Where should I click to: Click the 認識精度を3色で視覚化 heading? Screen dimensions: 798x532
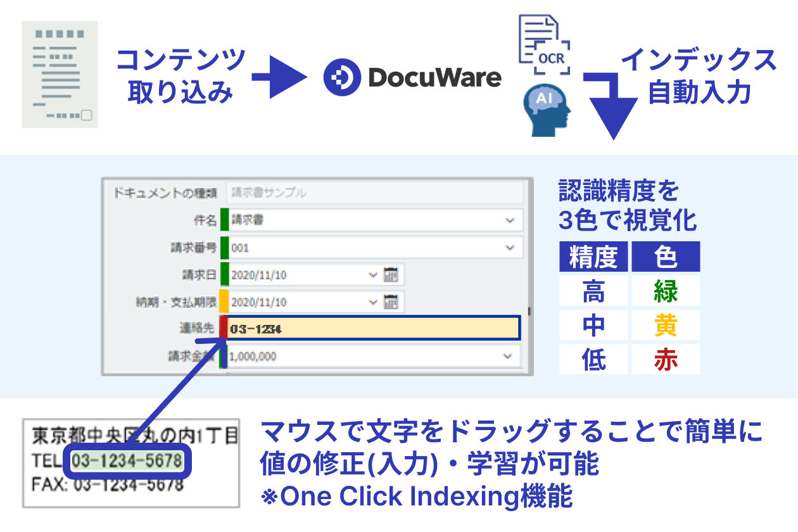pyautogui.click(x=627, y=206)
